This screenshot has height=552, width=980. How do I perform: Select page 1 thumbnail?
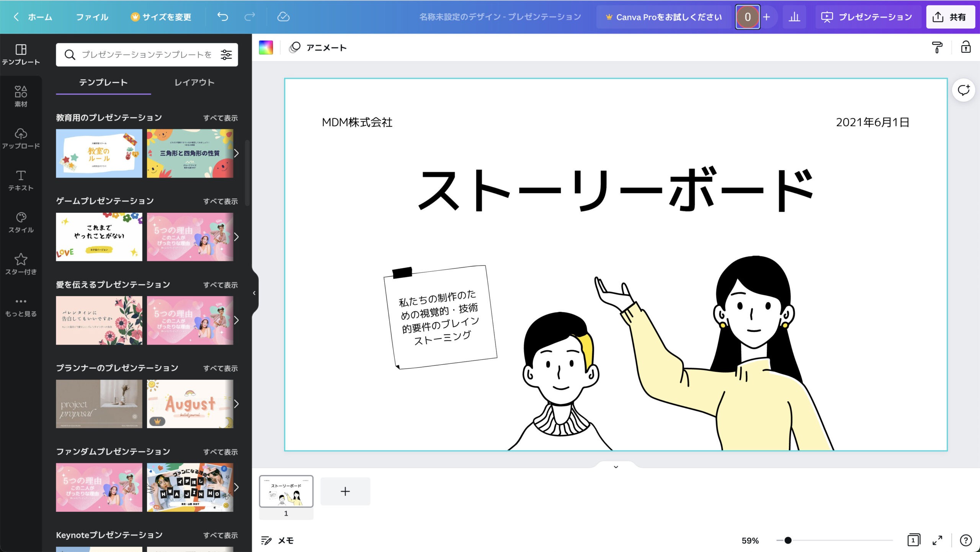286,492
